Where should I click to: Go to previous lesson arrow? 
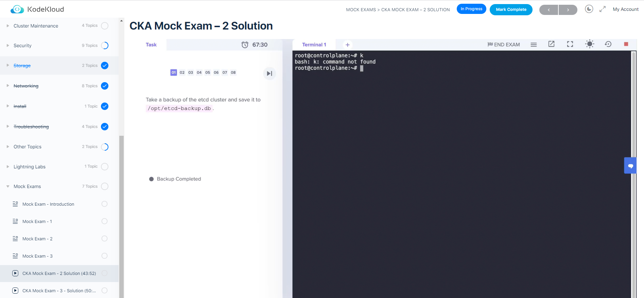click(x=549, y=10)
